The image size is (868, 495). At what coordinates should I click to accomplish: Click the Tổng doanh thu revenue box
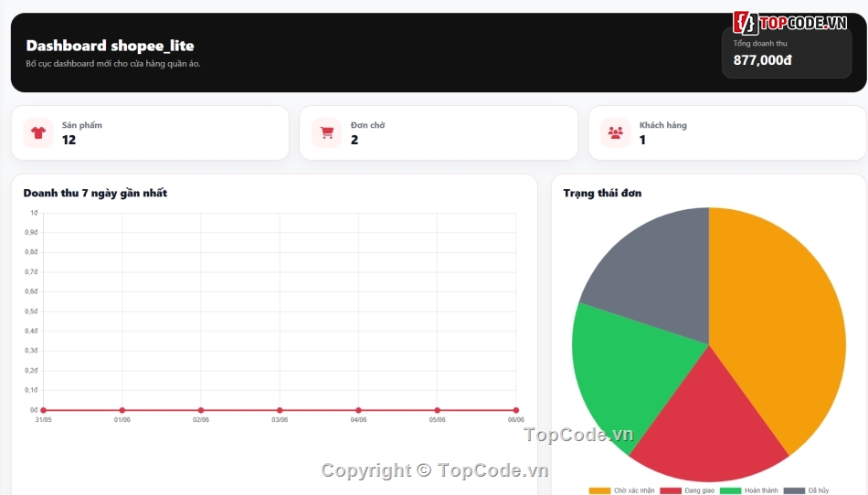(787, 54)
